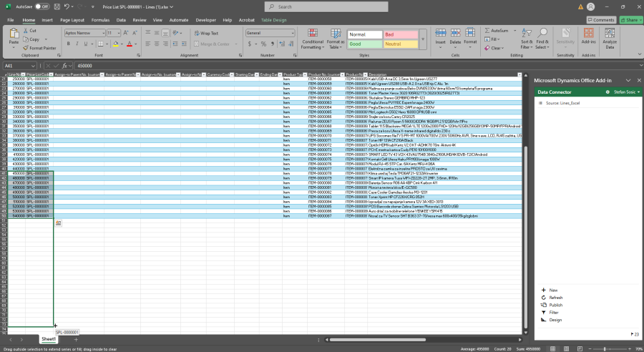Open Sort & Filter menu
Screen dimensions: 644x352
tap(527, 39)
